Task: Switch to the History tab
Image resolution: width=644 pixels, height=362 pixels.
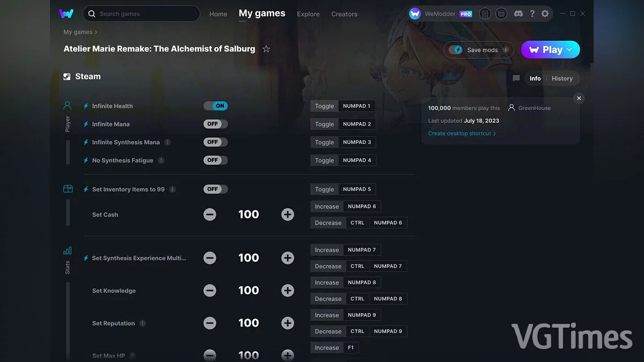Action: (562, 78)
